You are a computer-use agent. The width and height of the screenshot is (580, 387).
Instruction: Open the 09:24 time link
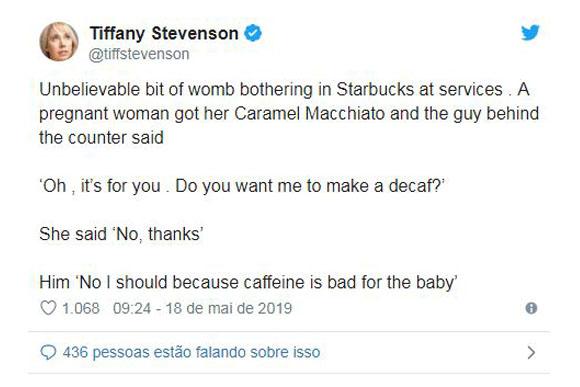point(132,308)
